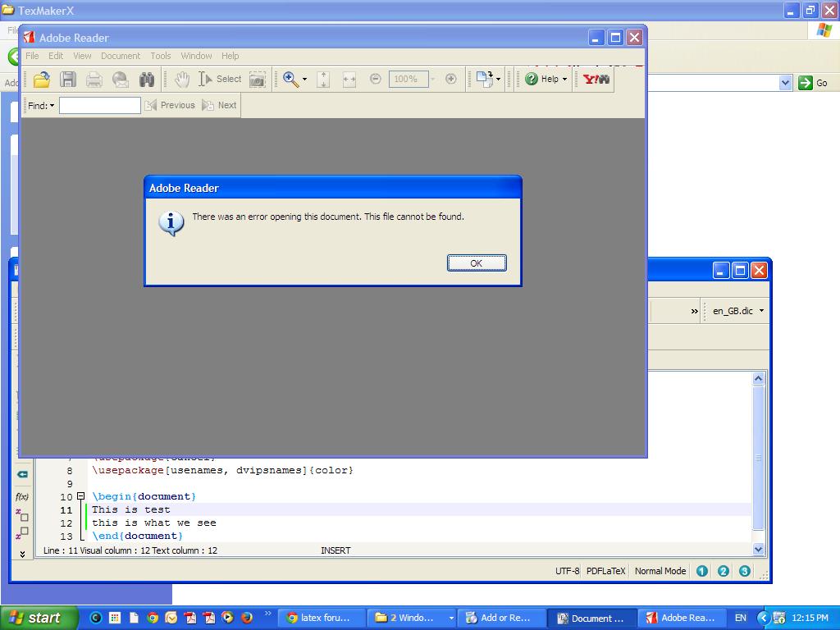Open the Window menu in Adobe Reader
The image size is (840, 630).
click(196, 56)
